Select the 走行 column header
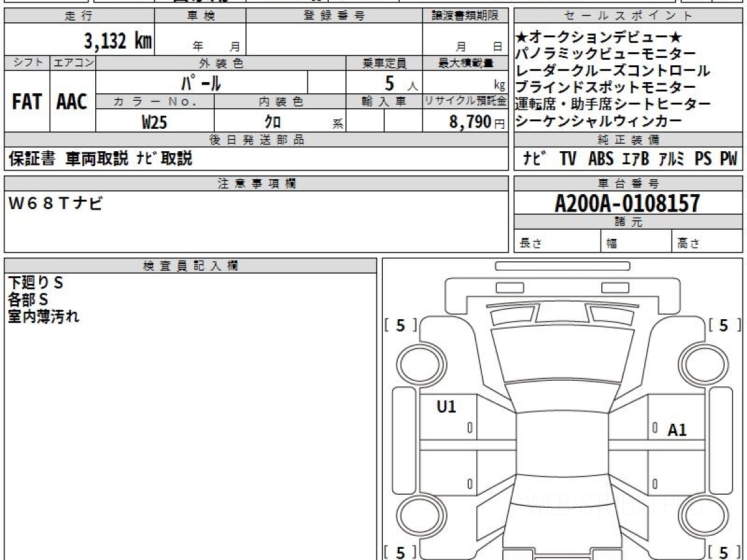The width and height of the screenshot is (747, 560). click(x=79, y=16)
